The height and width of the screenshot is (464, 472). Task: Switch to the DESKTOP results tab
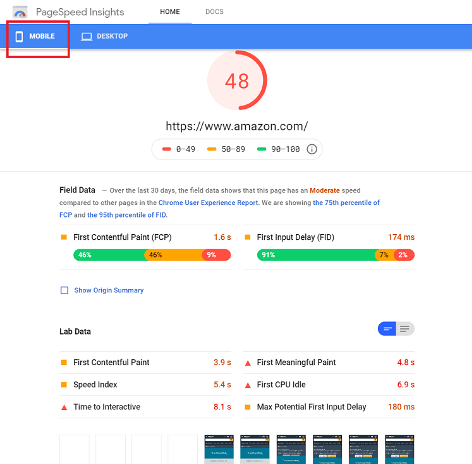click(104, 36)
